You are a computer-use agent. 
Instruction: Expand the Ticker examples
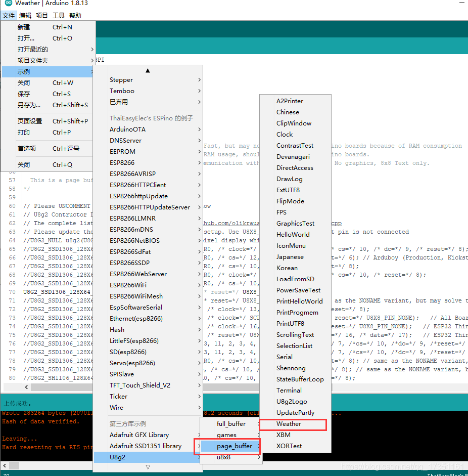tap(148, 397)
